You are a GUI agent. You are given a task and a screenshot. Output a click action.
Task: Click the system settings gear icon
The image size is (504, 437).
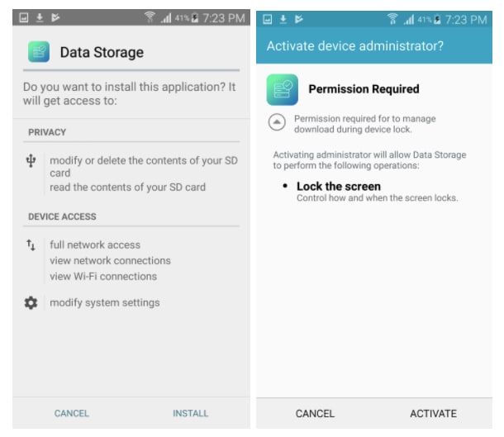[31, 303]
